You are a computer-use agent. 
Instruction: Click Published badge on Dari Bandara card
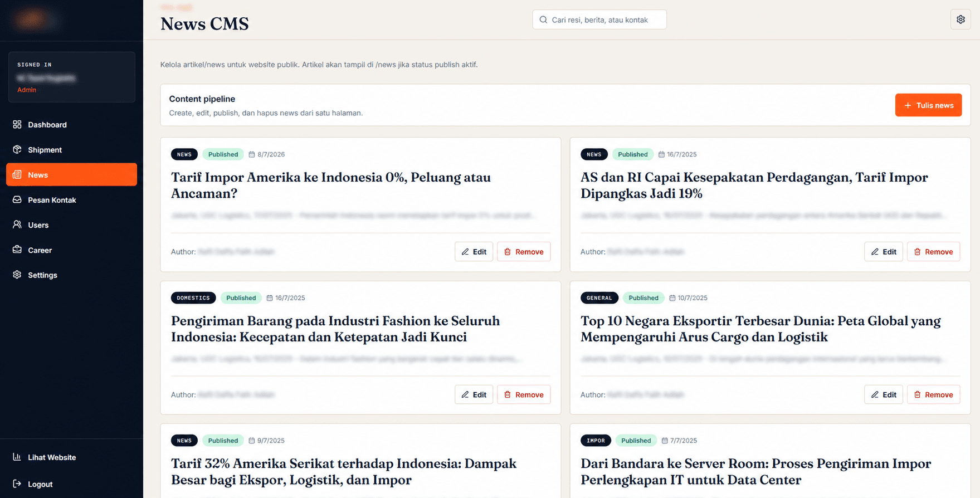click(x=636, y=441)
